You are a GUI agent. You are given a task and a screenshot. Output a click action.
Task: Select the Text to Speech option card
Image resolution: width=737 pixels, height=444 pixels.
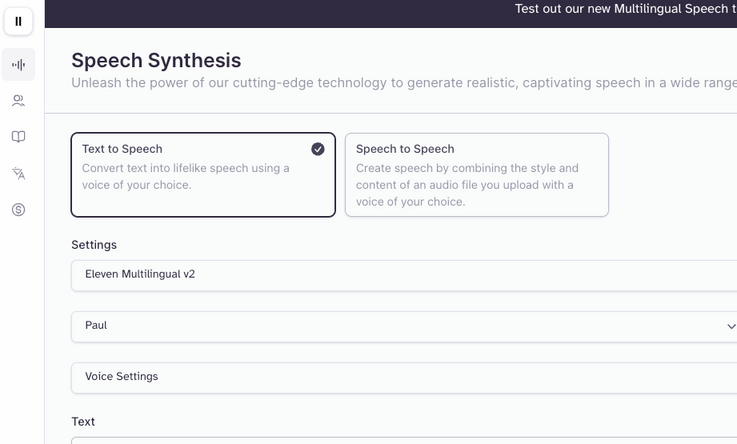[x=203, y=175]
